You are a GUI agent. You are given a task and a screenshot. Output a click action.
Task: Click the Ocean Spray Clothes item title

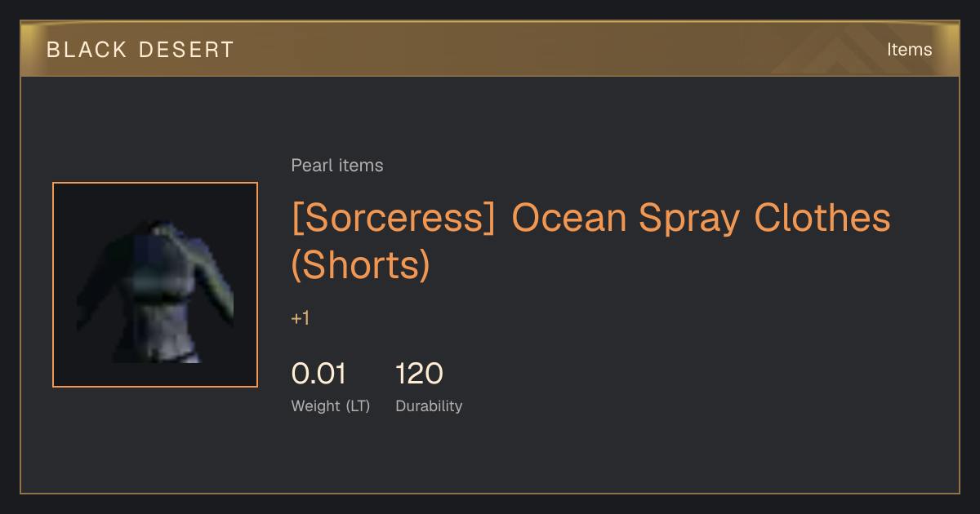click(x=590, y=241)
